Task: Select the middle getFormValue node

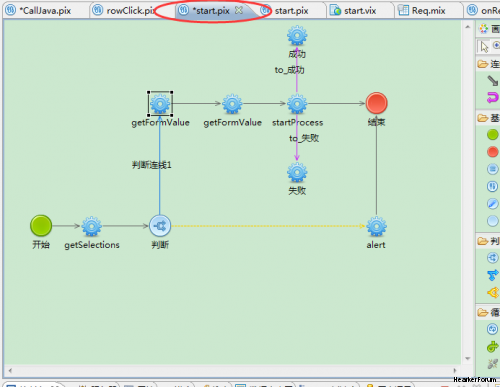Action: pyautogui.click(x=232, y=104)
